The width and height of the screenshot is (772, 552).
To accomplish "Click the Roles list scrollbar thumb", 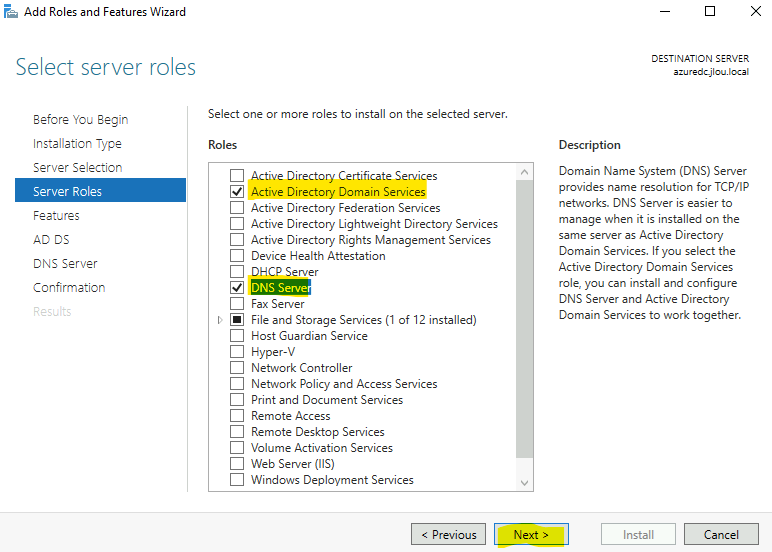I will 524,319.
